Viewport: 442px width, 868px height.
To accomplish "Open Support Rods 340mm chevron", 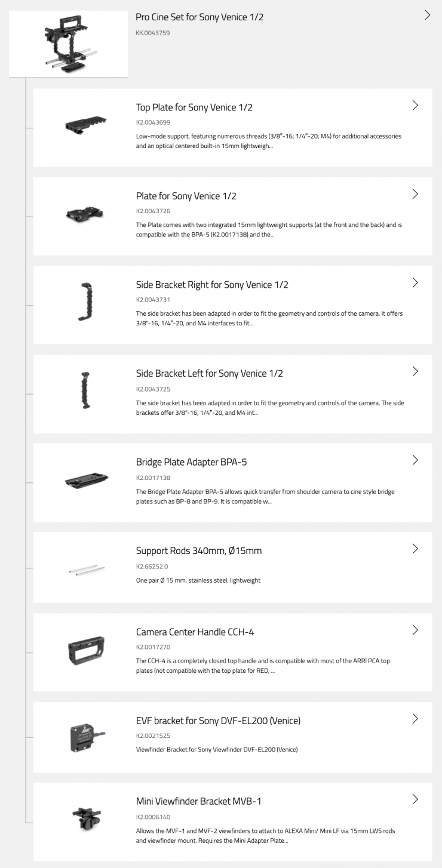I will point(415,549).
